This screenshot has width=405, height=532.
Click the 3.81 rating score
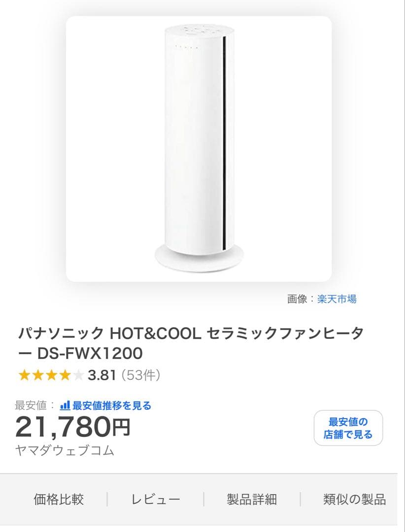[102, 375]
